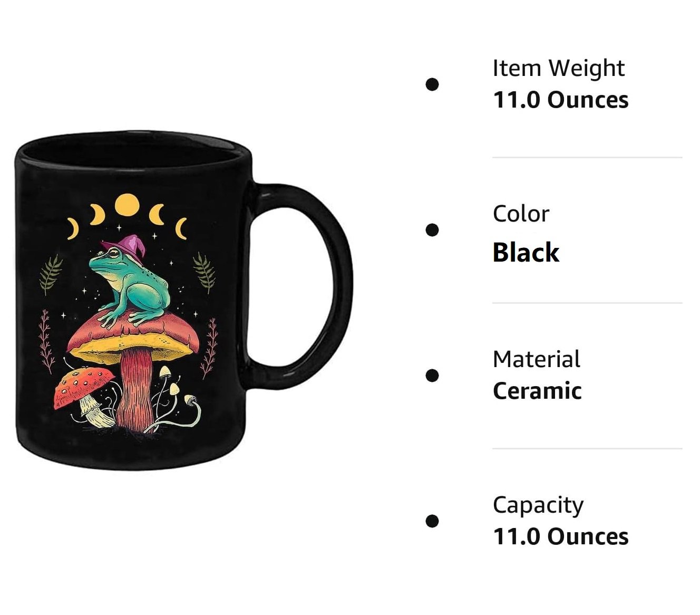Click the black frog mug product image
This screenshot has height=615, width=700.
click(x=183, y=300)
